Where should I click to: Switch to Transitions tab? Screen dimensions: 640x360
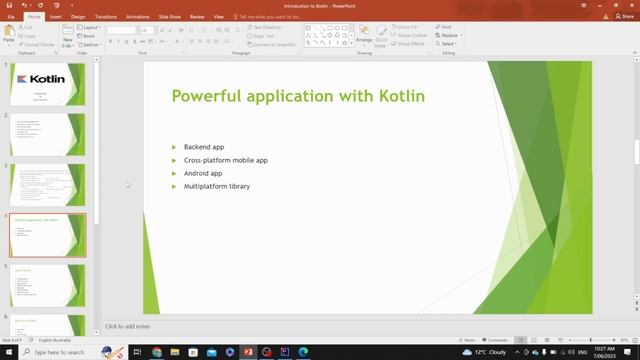click(x=106, y=17)
